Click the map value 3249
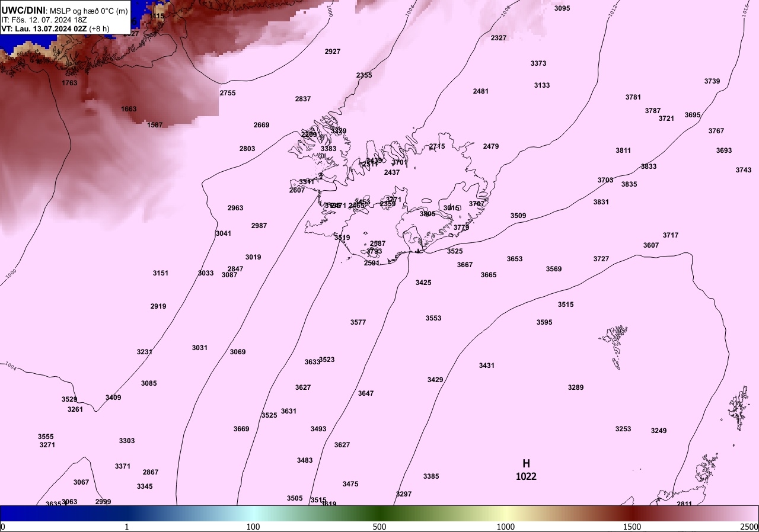 [x=659, y=431]
